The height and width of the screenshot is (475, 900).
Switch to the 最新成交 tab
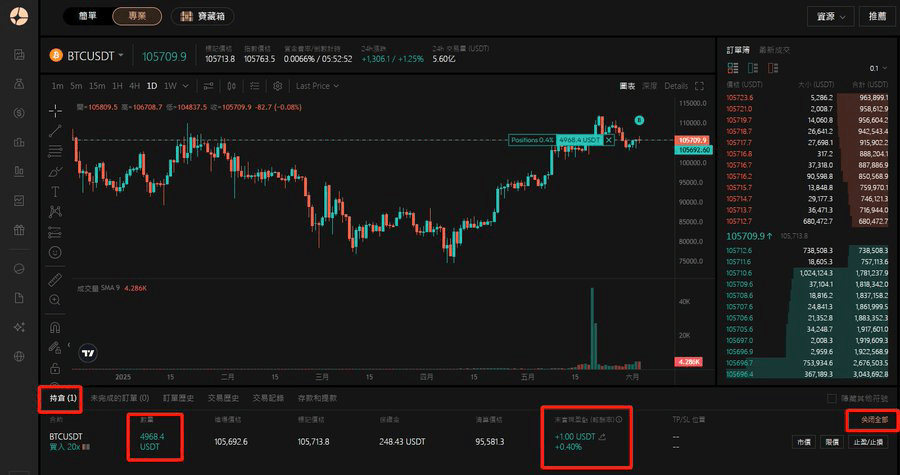pos(774,48)
